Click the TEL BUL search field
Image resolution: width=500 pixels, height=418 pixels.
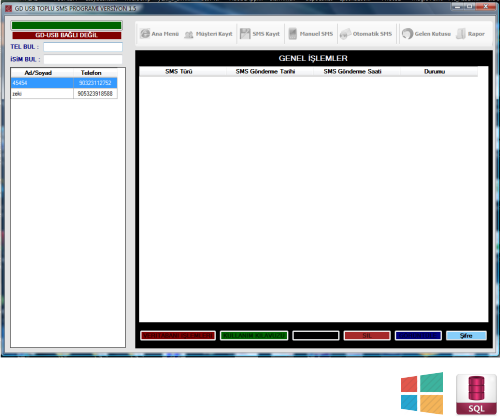click(x=83, y=47)
